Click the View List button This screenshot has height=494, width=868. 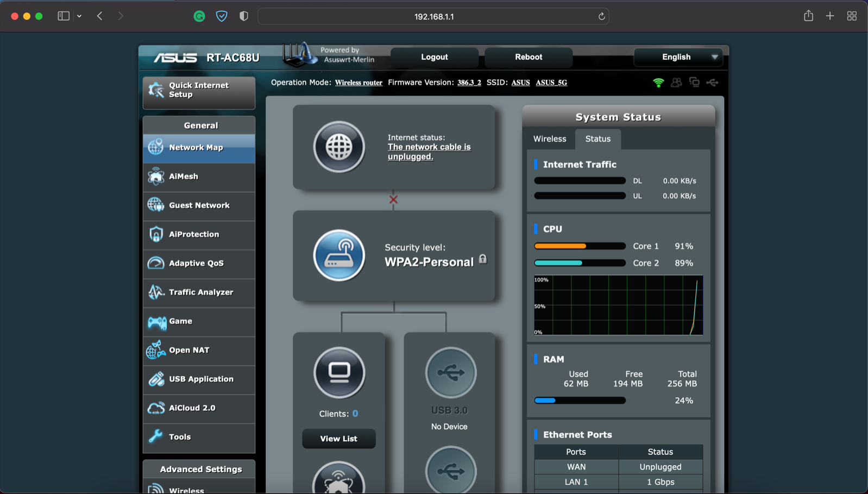338,439
